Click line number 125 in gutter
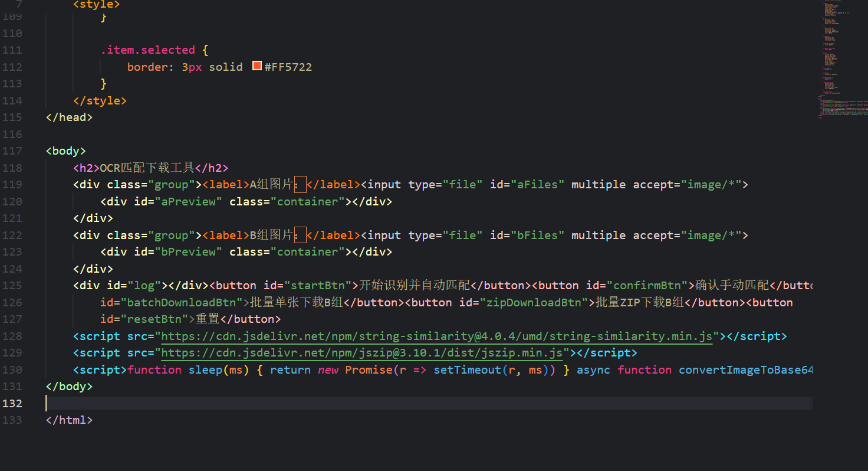This screenshot has height=471, width=868. pos(12,286)
